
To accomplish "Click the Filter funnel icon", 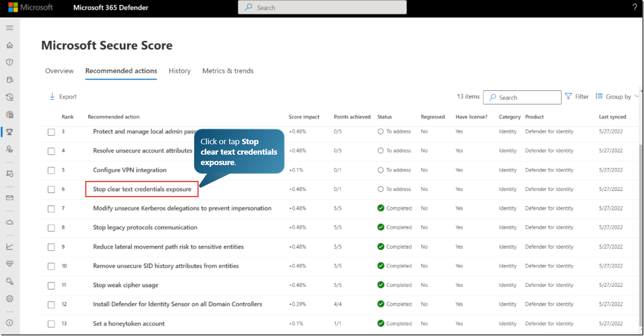I will coord(568,96).
